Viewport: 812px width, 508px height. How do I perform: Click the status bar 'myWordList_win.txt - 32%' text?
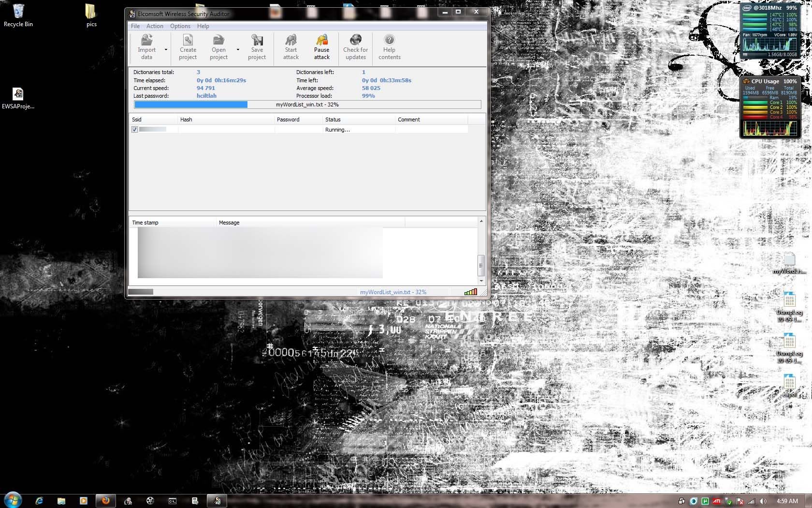click(393, 292)
